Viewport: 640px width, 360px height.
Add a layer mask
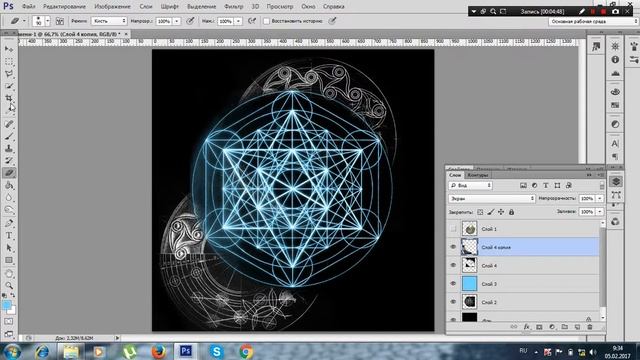tap(539, 327)
